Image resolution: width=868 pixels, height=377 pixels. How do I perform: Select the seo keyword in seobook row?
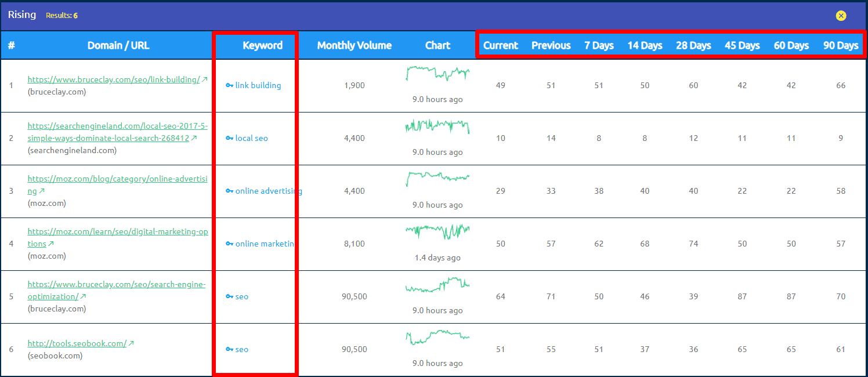pos(242,349)
